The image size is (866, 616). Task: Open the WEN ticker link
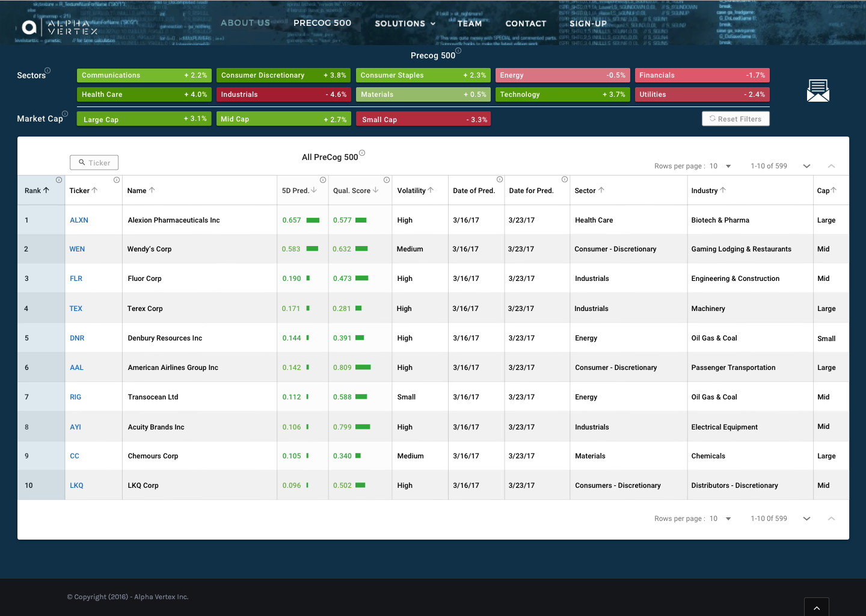click(77, 249)
